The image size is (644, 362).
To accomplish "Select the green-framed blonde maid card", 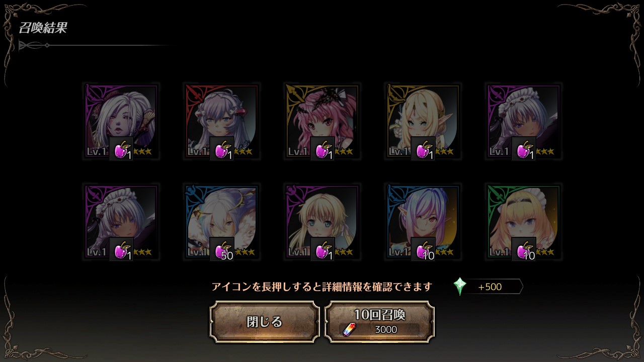I will (x=523, y=222).
